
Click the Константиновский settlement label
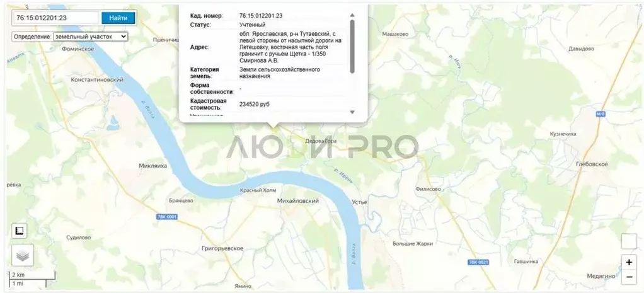tap(97, 80)
